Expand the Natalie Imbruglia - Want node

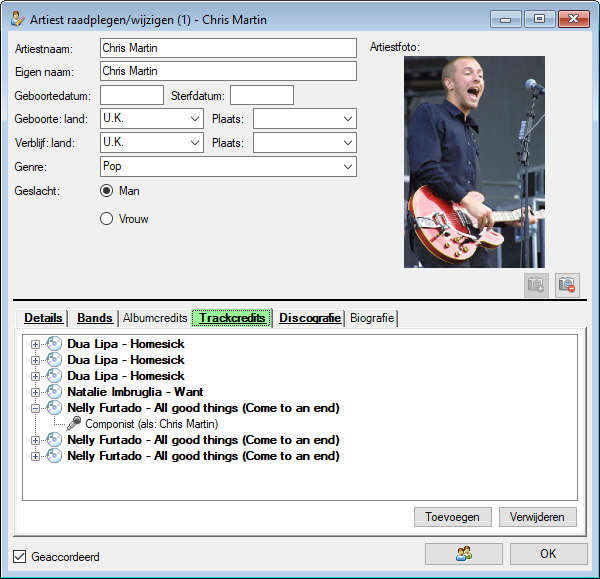[x=35, y=392]
